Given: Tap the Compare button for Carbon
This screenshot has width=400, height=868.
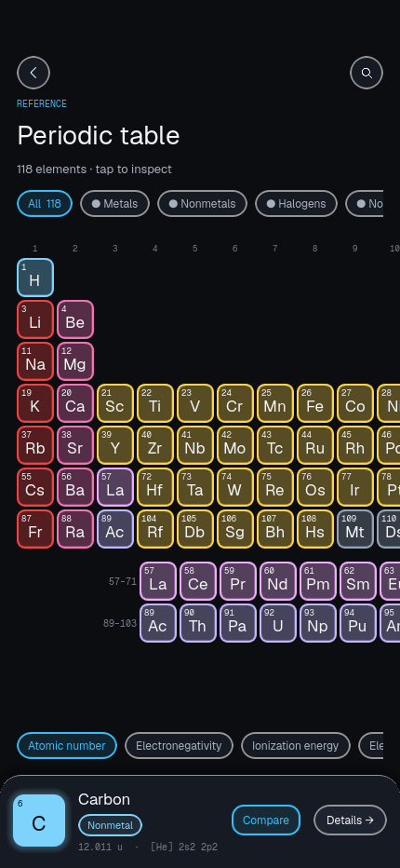Looking at the screenshot, I should pyautogui.click(x=266, y=820).
